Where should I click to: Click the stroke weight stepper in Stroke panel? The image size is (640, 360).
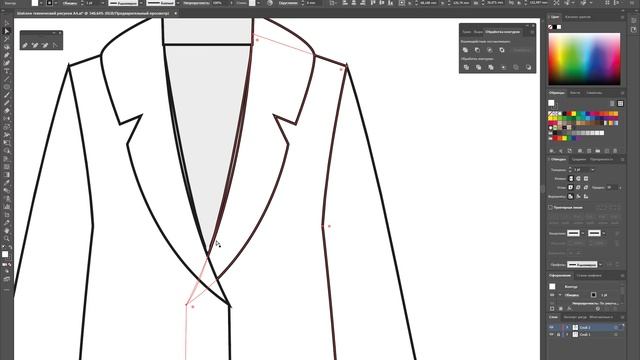pyautogui.click(x=570, y=170)
